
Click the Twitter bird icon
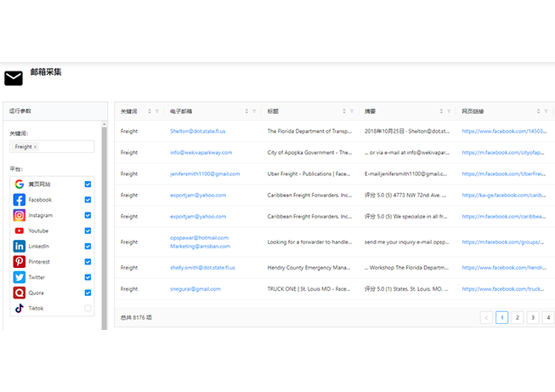[x=19, y=277]
